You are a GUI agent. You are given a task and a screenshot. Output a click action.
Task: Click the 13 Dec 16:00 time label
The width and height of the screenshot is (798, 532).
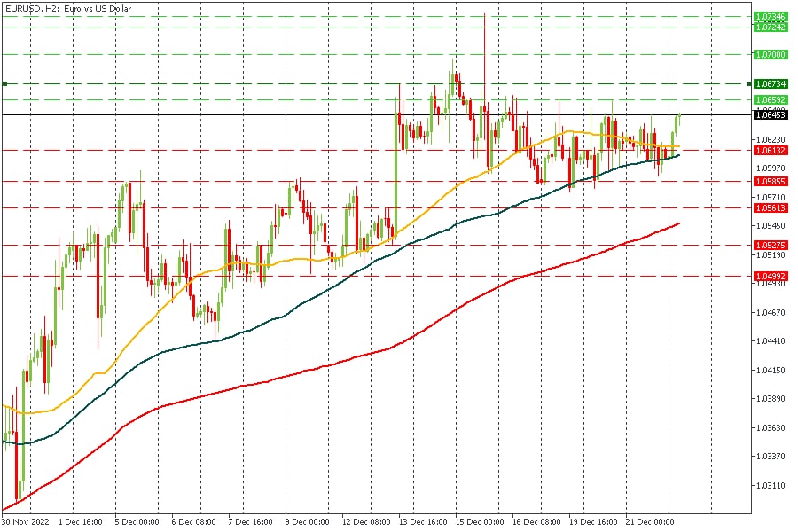[423, 522]
